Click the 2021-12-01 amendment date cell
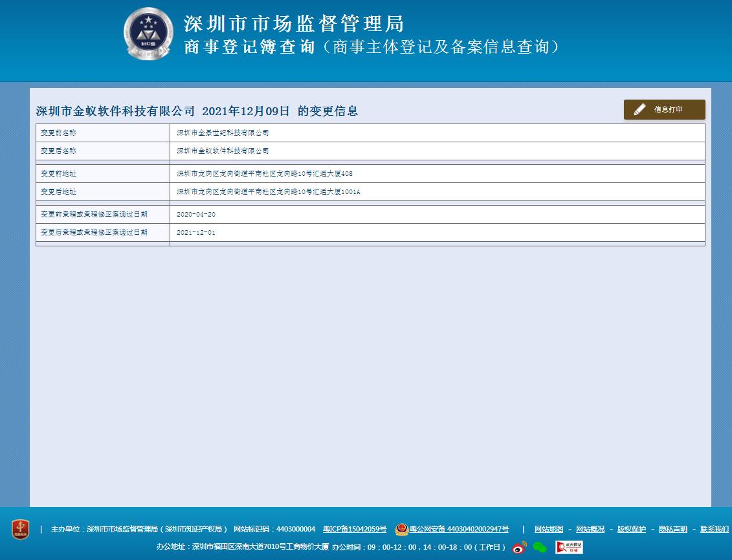Screen dimensions: 732x560 tap(437, 232)
